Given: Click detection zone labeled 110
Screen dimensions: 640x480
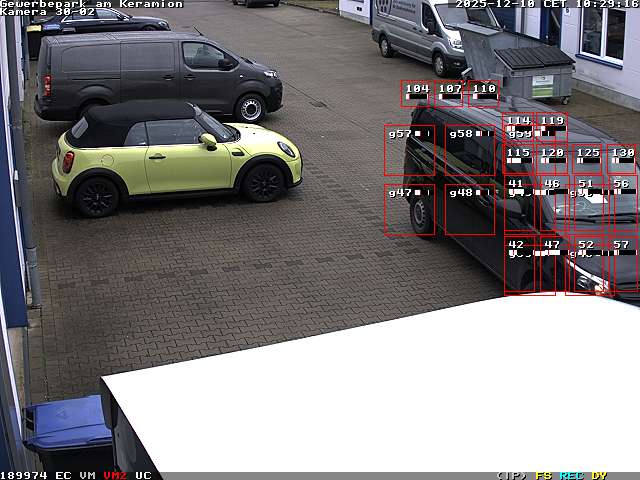Looking at the screenshot, I should (483, 94).
